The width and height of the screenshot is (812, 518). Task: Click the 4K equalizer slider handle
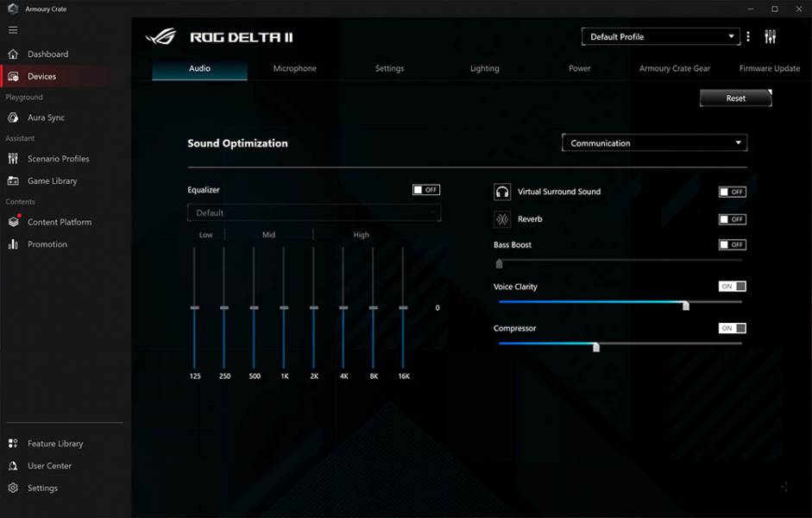[343, 307]
